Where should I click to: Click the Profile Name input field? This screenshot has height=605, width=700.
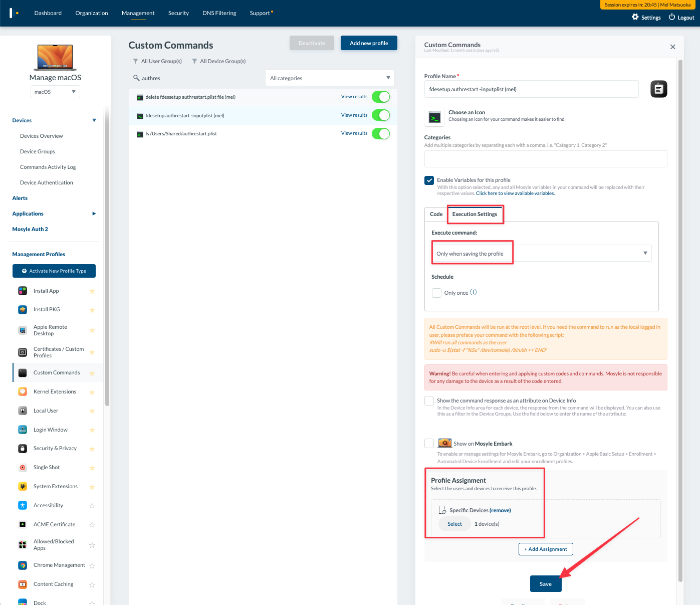click(x=531, y=89)
